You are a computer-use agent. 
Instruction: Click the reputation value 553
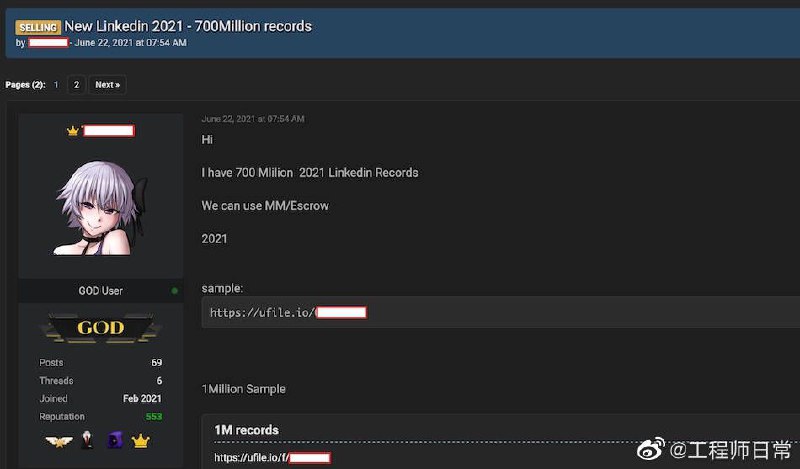point(154,416)
